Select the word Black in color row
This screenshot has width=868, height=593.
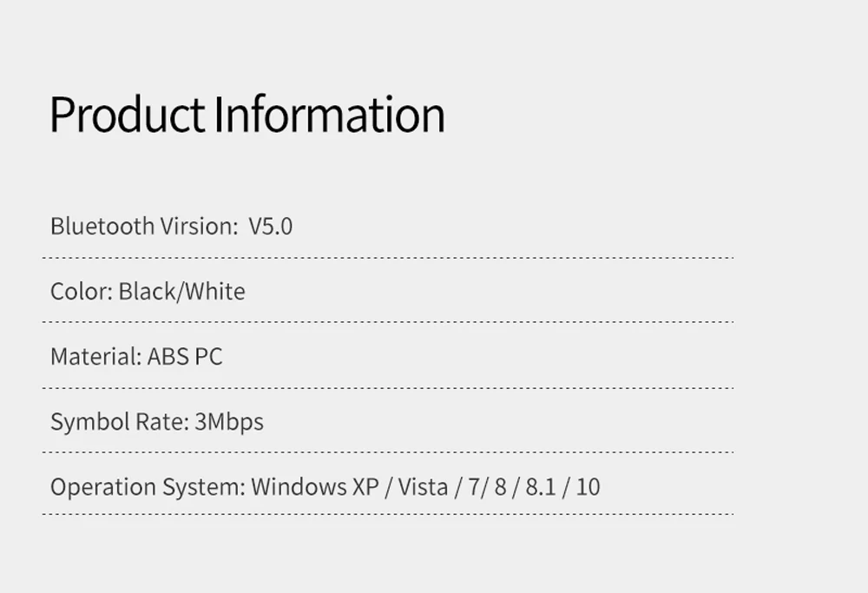(x=146, y=292)
